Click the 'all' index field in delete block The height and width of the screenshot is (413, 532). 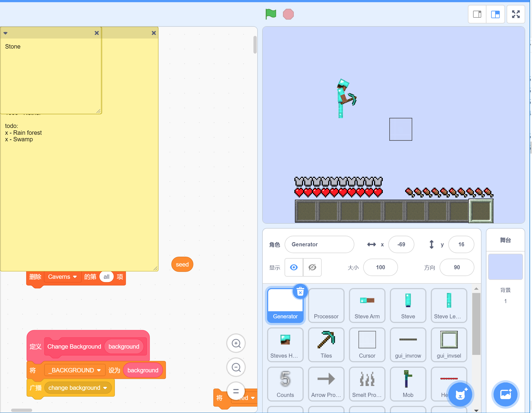click(x=106, y=277)
